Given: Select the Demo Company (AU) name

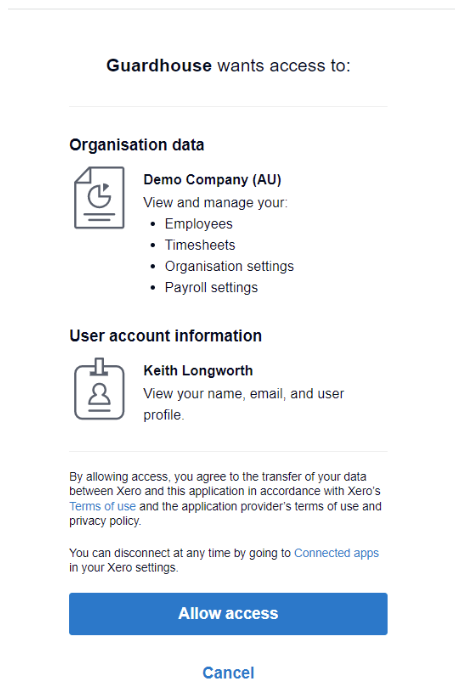Looking at the screenshot, I should [212, 180].
